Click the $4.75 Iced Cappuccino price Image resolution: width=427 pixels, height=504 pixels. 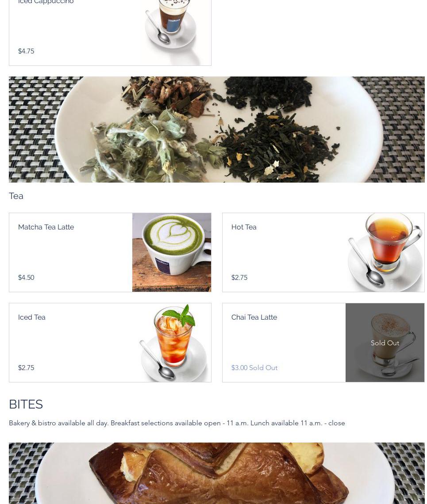coord(26,51)
